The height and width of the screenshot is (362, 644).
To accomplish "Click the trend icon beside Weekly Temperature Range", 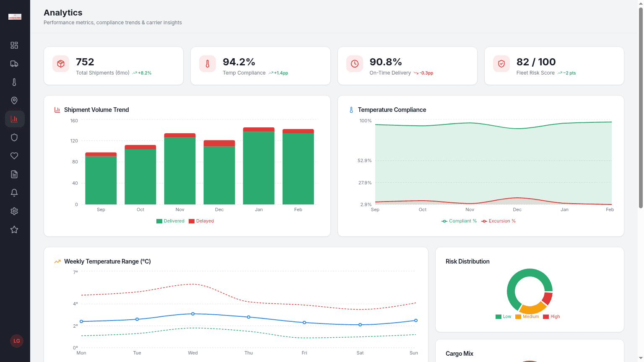I will (x=57, y=261).
